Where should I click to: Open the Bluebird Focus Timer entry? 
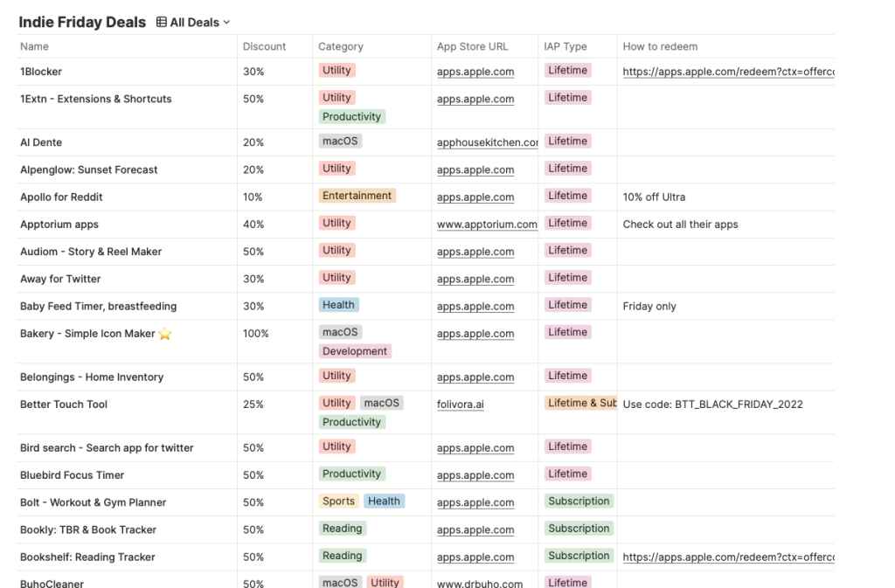pos(73,475)
